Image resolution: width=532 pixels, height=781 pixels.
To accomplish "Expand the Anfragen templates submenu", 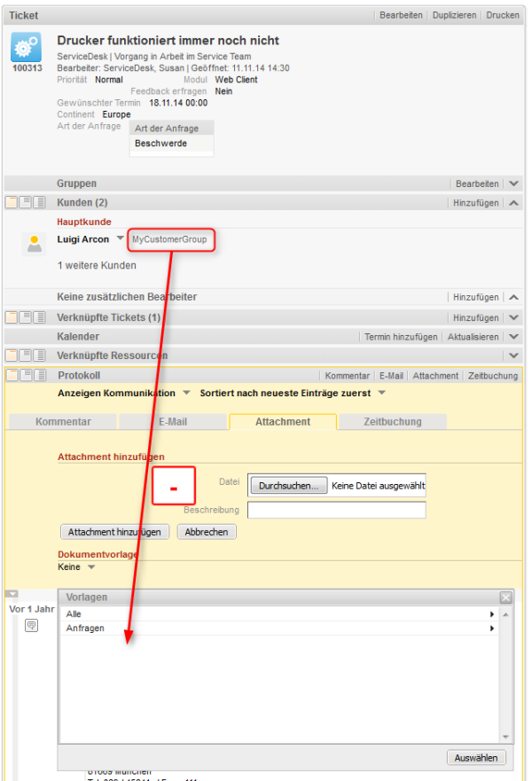I will click(491, 629).
